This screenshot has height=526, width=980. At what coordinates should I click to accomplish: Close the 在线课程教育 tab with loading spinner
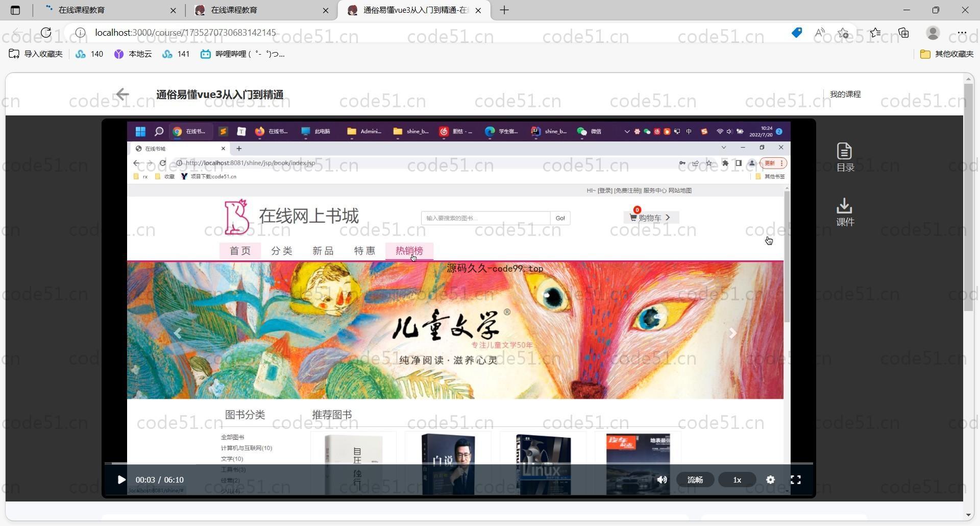173,10
